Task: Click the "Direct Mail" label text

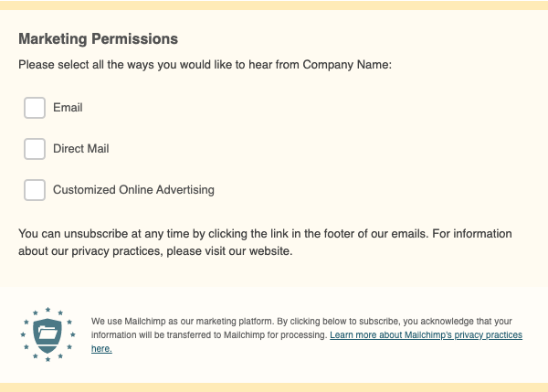Action: point(81,149)
